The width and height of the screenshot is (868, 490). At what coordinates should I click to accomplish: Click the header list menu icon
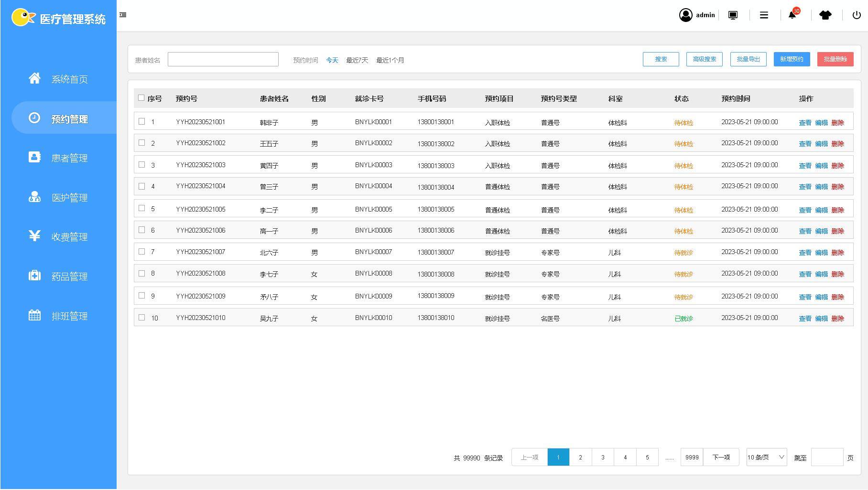tap(764, 15)
